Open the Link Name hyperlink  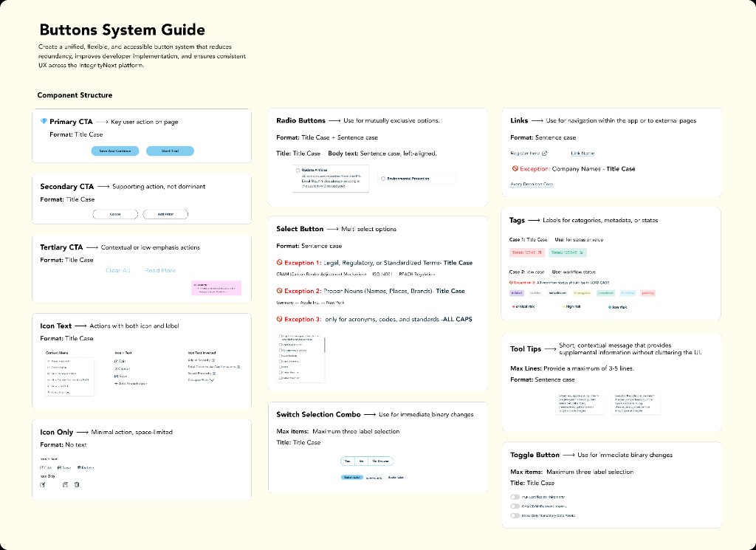583,154
